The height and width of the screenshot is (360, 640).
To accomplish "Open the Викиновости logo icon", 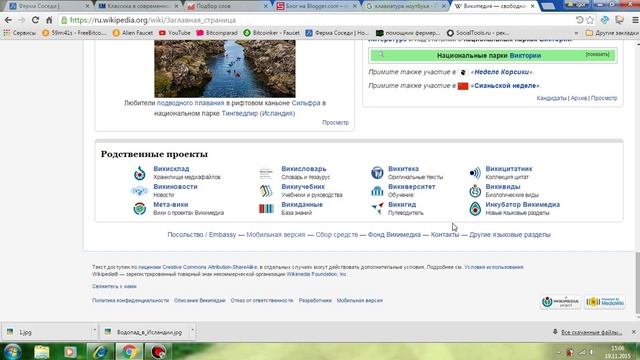I will [139, 191].
